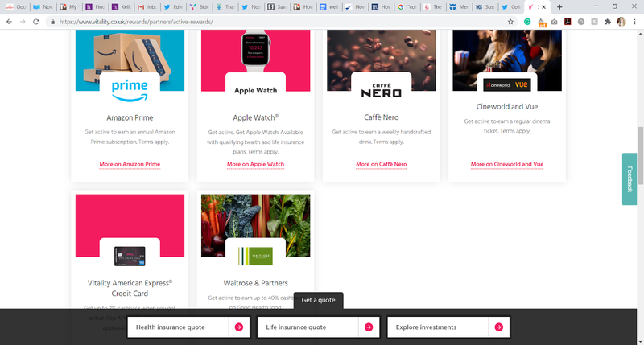Open the More on Caffè Nero link
Screen dimensions: 644x345
(x=381, y=164)
